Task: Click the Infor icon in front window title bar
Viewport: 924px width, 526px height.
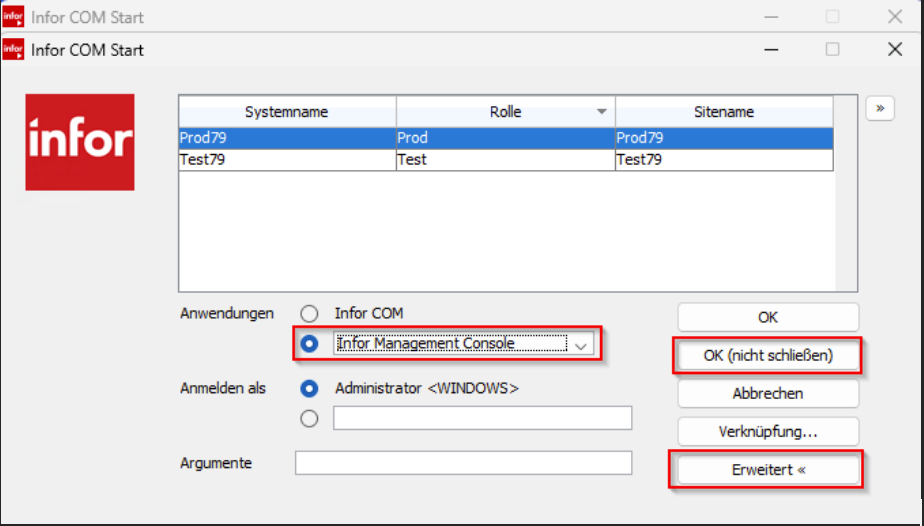Action: 14,49
